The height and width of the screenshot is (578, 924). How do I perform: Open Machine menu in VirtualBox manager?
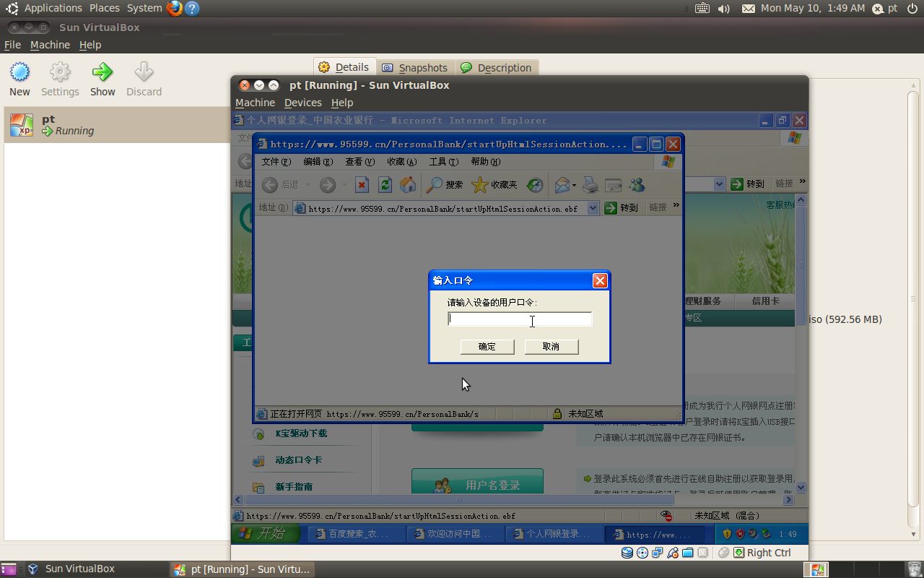tap(50, 45)
